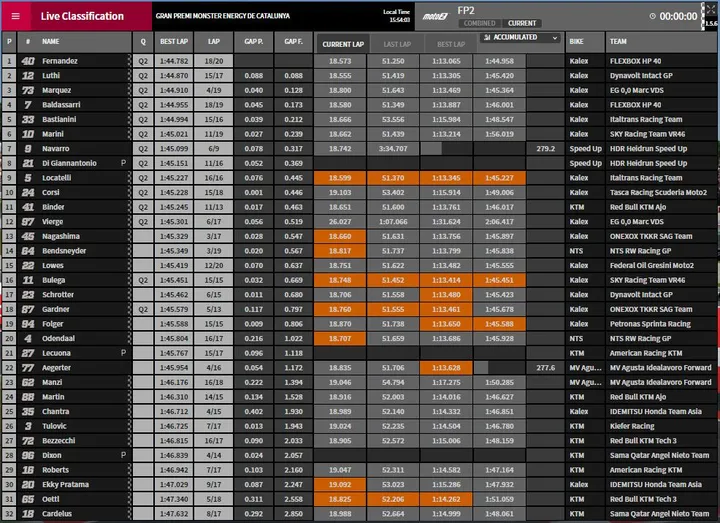Click the FP2 session label
The height and width of the screenshot is (523, 720).
[466, 11]
